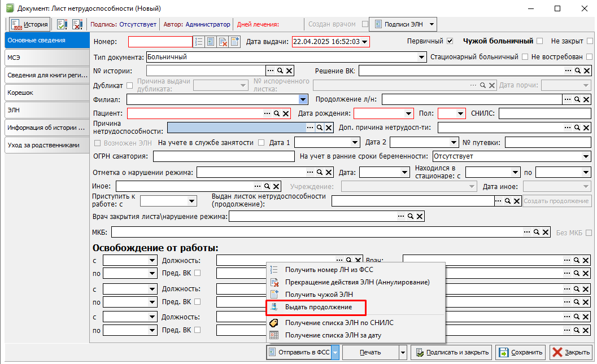Select Выдать продолжение from the popup menu
This screenshot has height=364, width=597.
coord(319,307)
